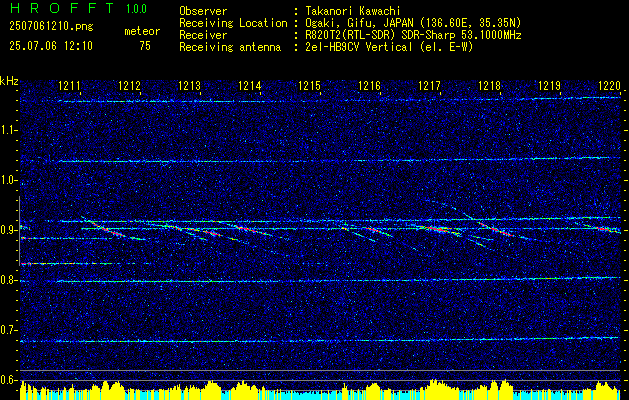The width and height of the screenshot is (629, 400).
Task: Click the 1218 time marker
Action: 489,85
